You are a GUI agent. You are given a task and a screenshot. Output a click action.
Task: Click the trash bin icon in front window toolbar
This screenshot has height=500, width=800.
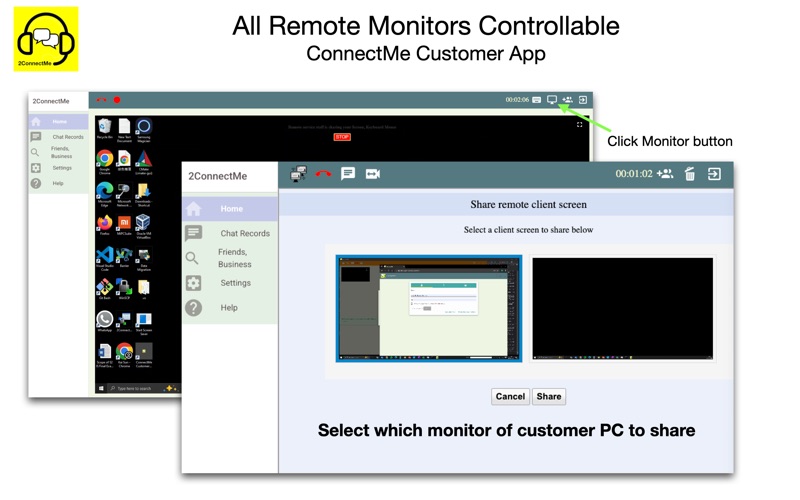tap(690, 174)
